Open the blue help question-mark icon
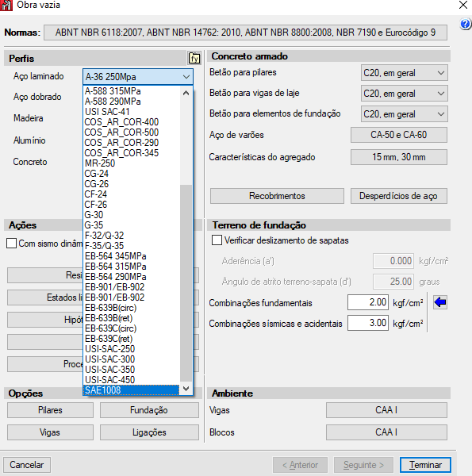Viewport: 472px width, 476px height. tap(466, 24)
